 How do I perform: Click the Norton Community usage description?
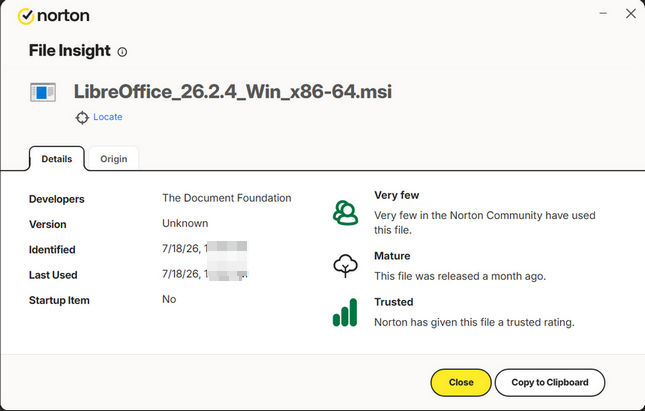(x=485, y=223)
